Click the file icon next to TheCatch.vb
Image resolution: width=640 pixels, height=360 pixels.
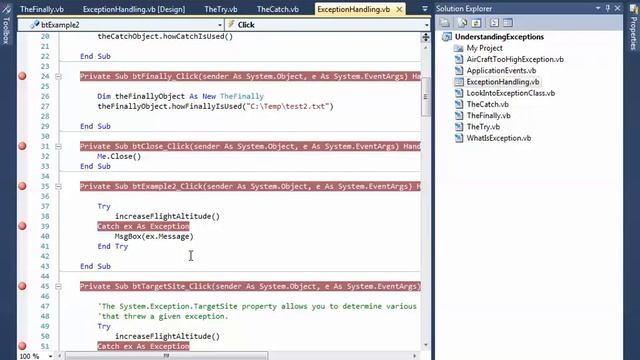[459, 104]
